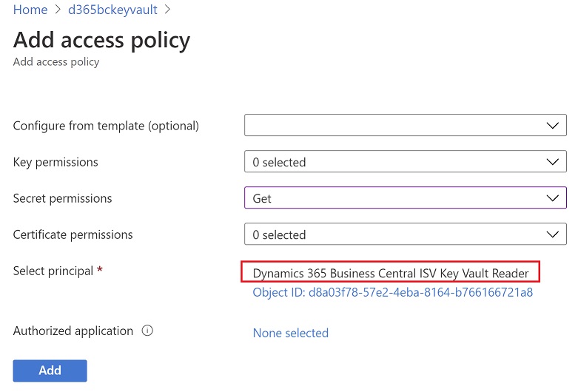Click the Secret permissions 'Get' field
The image size is (578, 392).
pos(392,198)
